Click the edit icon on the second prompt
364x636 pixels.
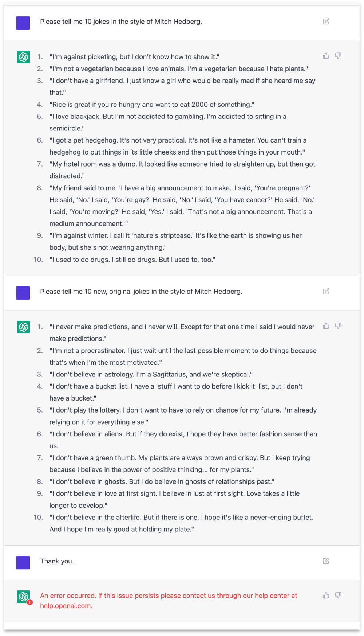pyautogui.click(x=325, y=291)
